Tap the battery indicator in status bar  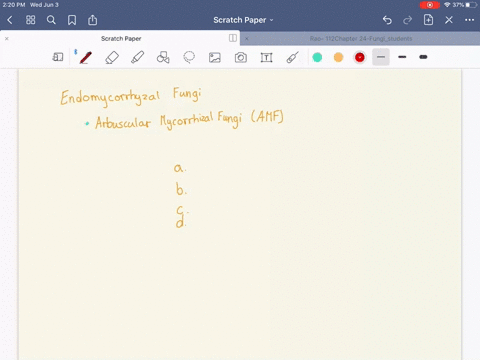click(x=472, y=5)
